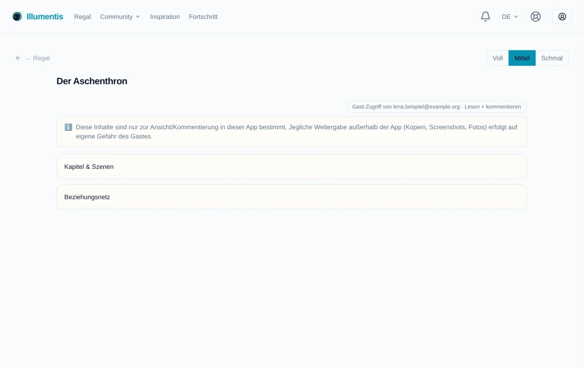Select the Schmal width option
The height and width of the screenshot is (368, 588).
[552, 58]
